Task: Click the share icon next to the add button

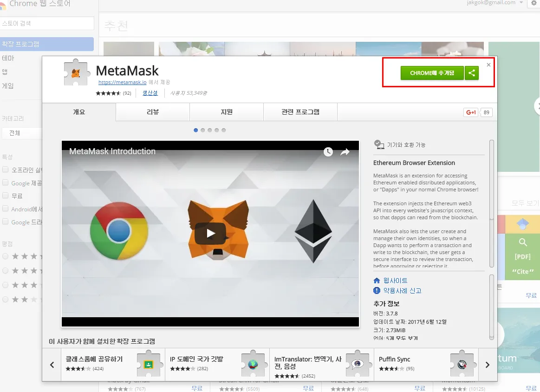Action: pos(472,73)
